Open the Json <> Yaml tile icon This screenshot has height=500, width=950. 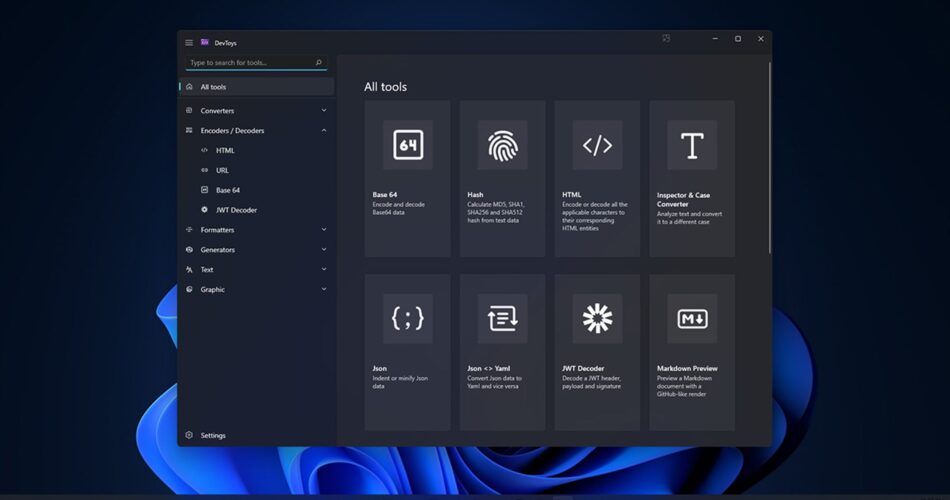[502, 319]
